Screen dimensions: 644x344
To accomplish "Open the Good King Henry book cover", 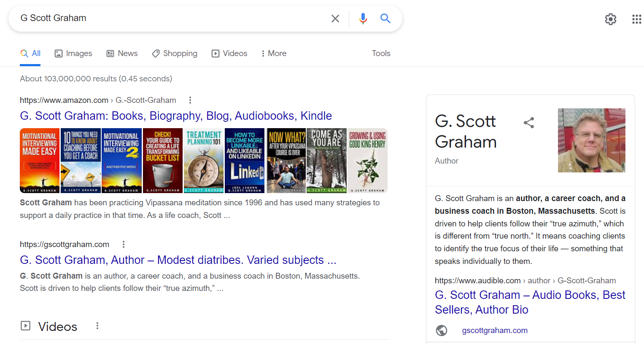I will click(x=367, y=161).
